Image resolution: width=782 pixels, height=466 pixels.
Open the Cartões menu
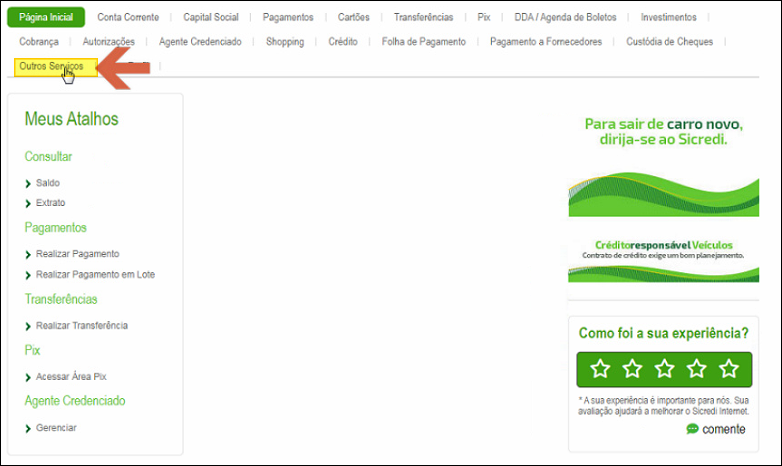[x=354, y=17]
